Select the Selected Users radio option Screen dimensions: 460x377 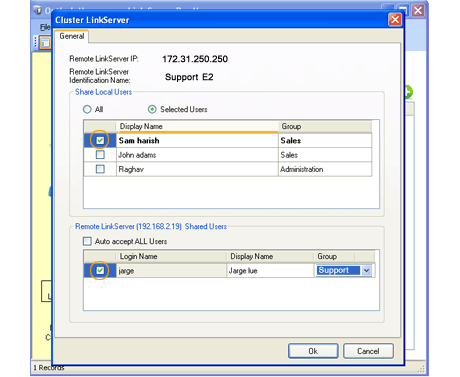tap(152, 109)
